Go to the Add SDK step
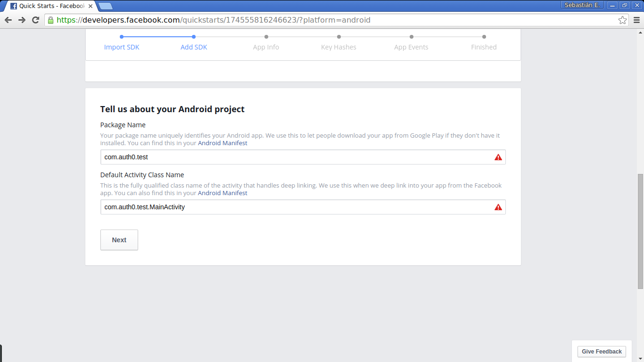Viewport: 644px width, 362px height. 194,47
